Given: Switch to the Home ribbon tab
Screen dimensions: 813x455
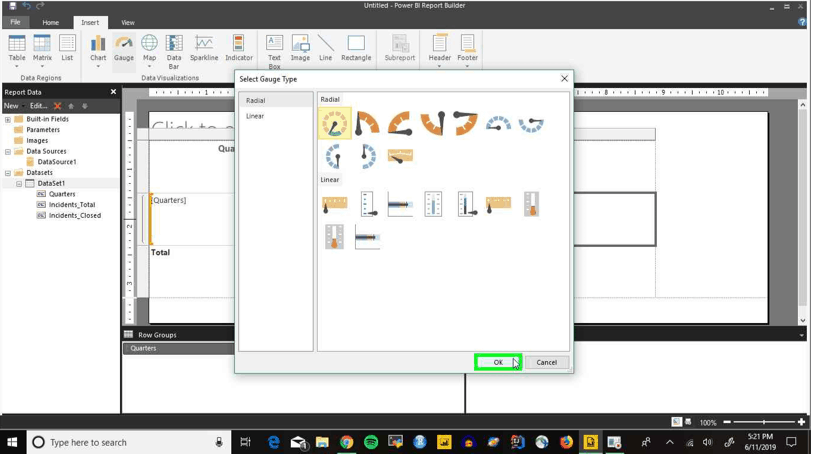Looking at the screenshot, I should click(x=50, y=22).
